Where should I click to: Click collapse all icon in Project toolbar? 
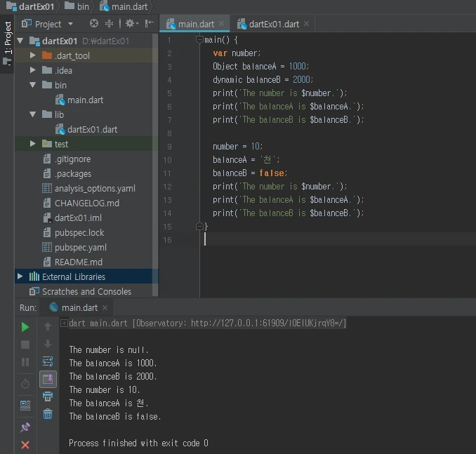(109, 23)
